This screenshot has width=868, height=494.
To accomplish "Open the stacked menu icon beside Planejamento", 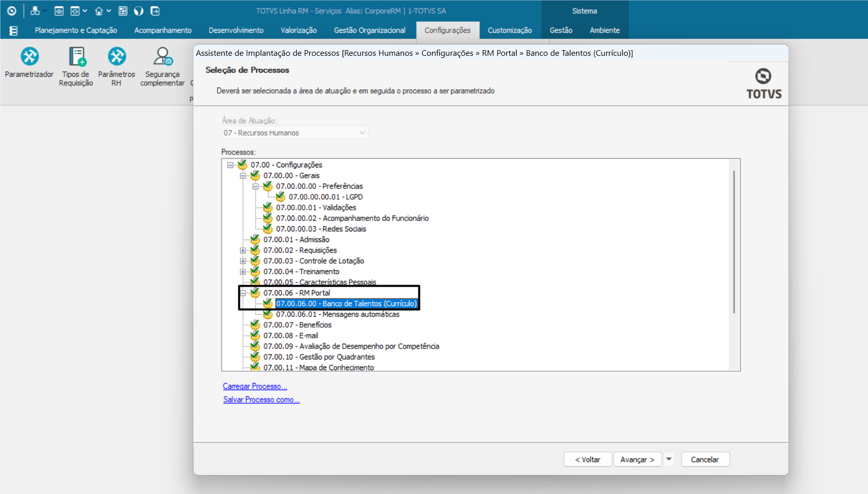I will click(x=14, y=31).
